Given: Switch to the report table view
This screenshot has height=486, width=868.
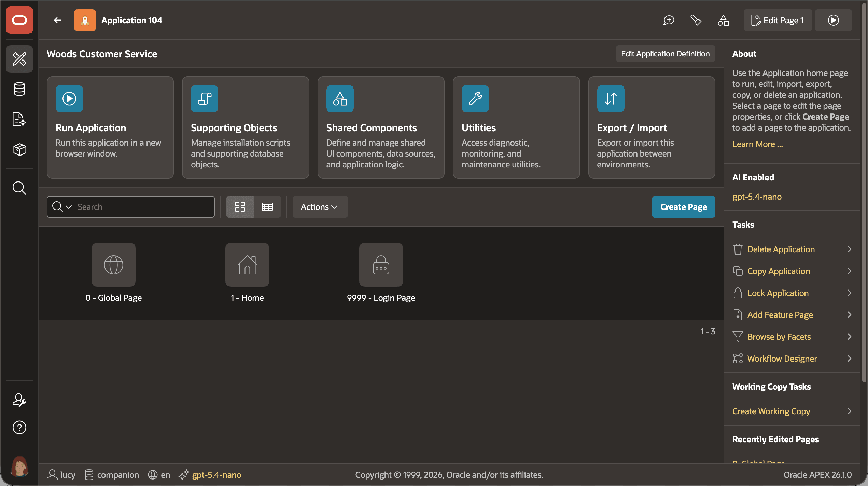Looking at the screenshot, I should pyautogui.click(x=267, y=207).
